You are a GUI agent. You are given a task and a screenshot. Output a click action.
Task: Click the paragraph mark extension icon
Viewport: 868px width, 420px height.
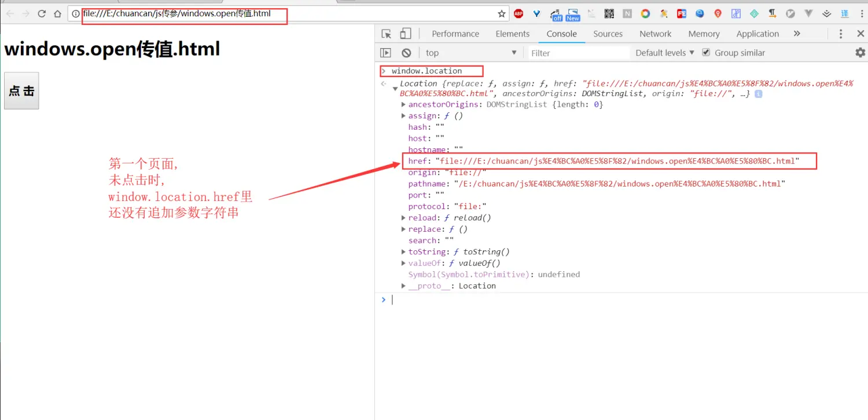(772, 13)
